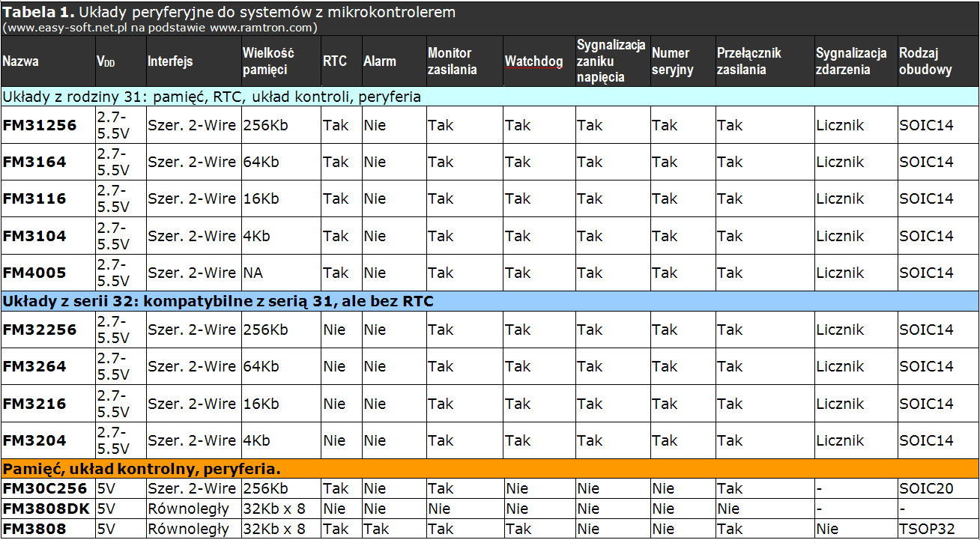Click the 'TSOP32' package cell
This screenshot has width=980, height=540.
(938, 529)
